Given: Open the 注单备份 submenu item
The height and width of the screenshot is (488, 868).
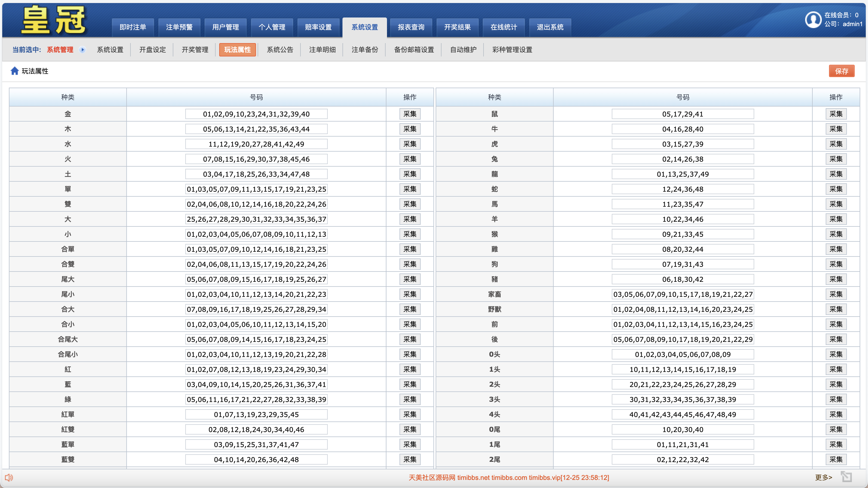Looking at the screenshot, I should 364,50.
